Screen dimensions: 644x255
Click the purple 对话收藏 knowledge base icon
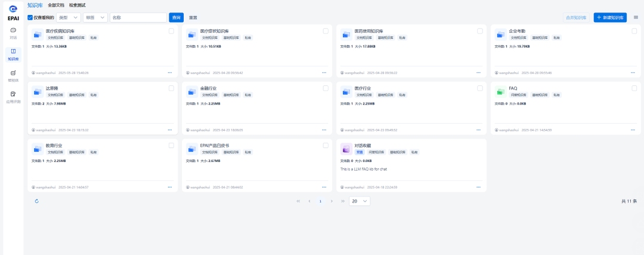(346, 148)
